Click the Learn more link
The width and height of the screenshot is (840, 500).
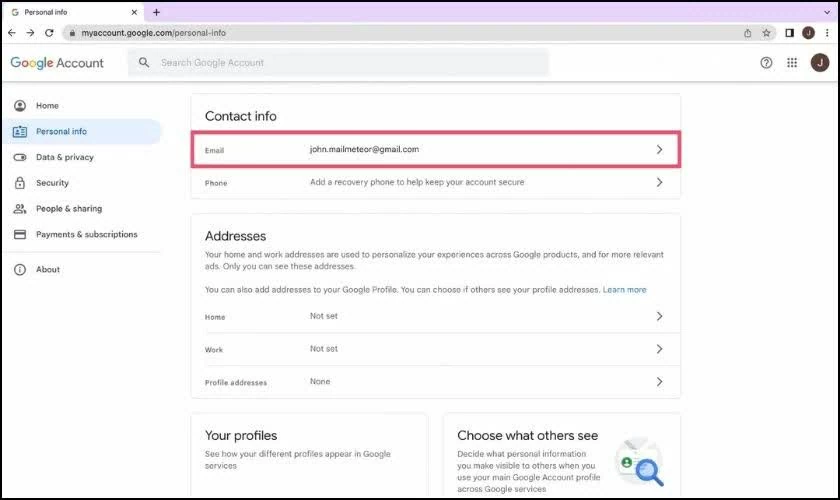coord(624,290)
